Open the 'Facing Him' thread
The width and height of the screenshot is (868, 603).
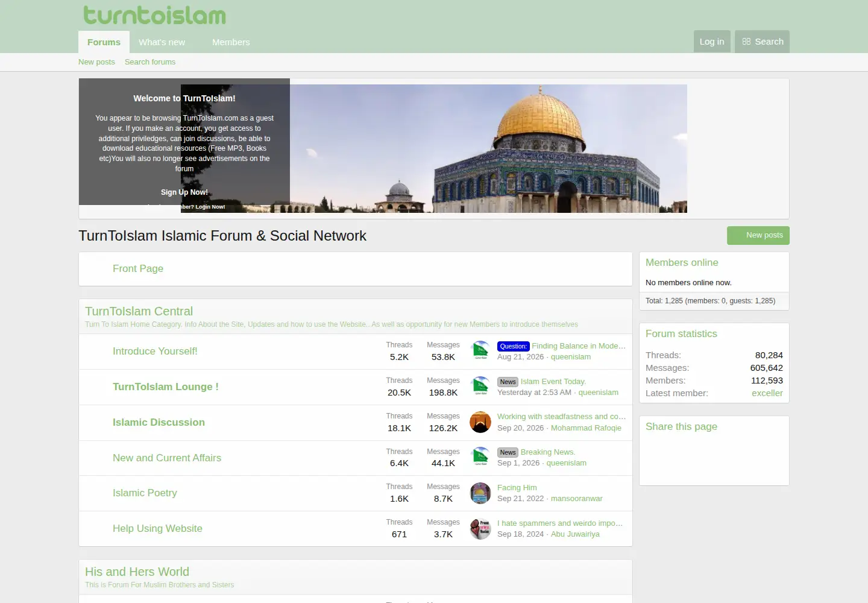coord(517,488)
